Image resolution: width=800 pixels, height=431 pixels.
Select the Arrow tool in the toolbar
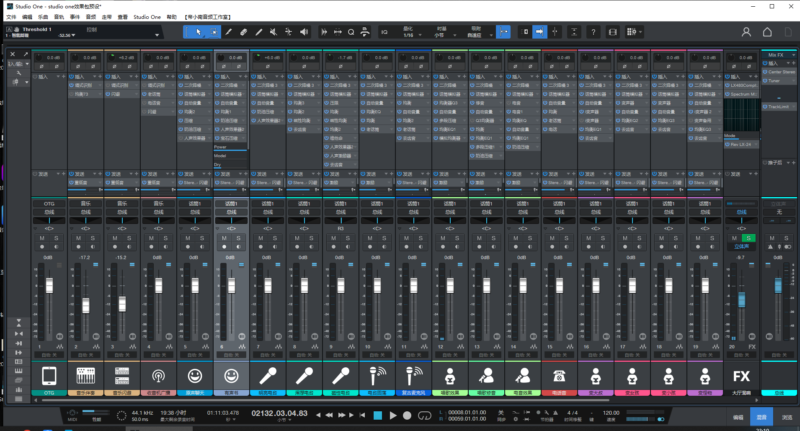(198, 32)
